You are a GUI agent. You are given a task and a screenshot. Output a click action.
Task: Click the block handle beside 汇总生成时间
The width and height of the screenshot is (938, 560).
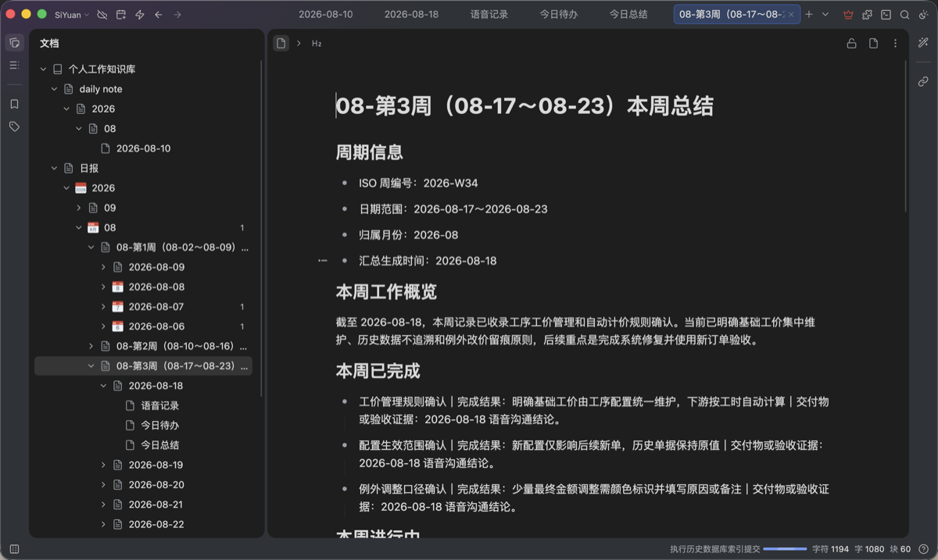coord(323,261)
